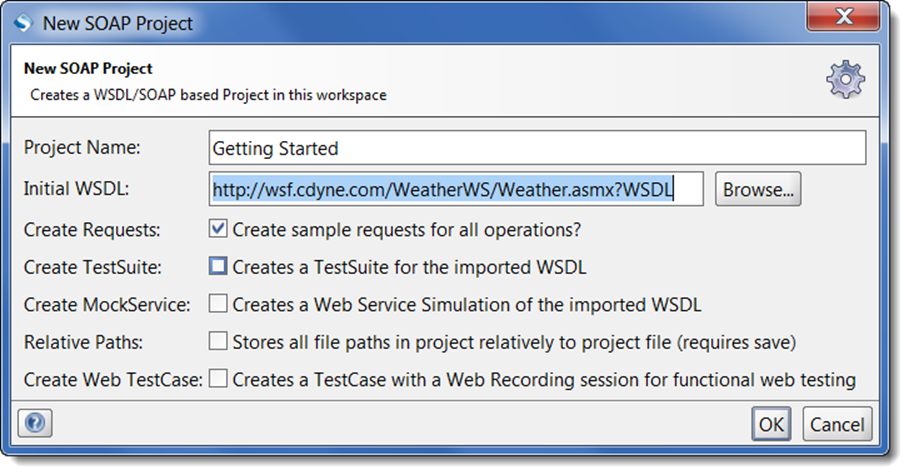Confirm the dialog with OK
This screenshot has height=475, width=909.
pos(771,424)
